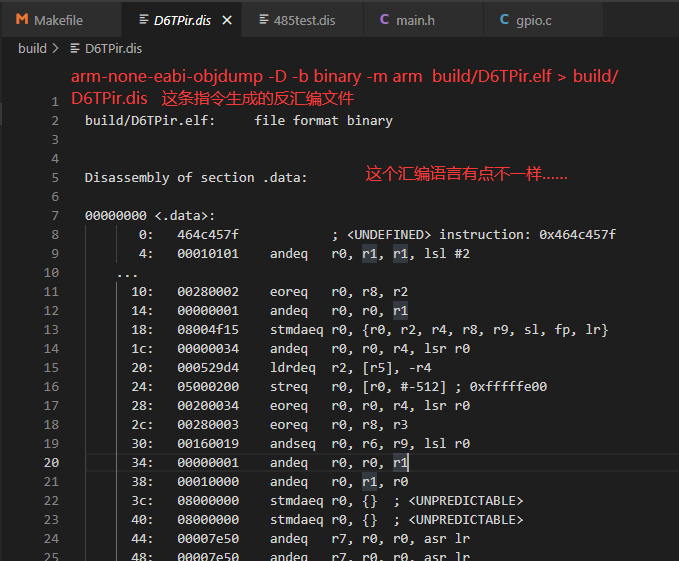Click hex value 464c457f

coord(208,235)
